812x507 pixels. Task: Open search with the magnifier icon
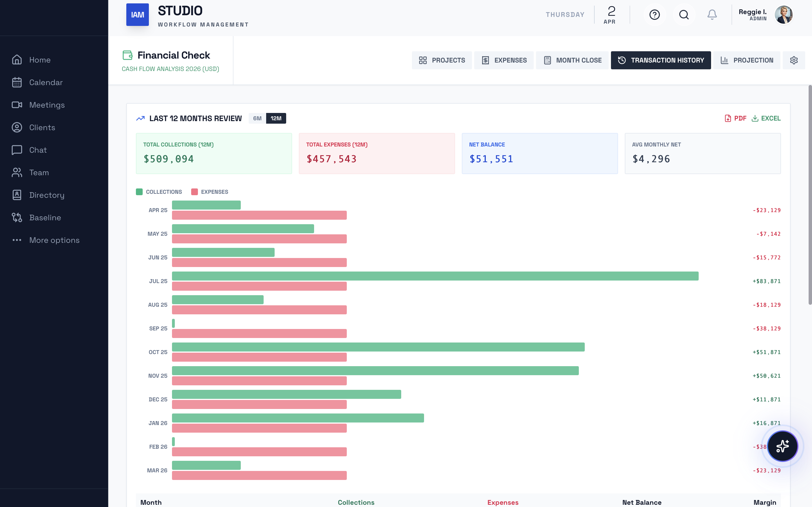pyautogui.click(x=683, y=15)
